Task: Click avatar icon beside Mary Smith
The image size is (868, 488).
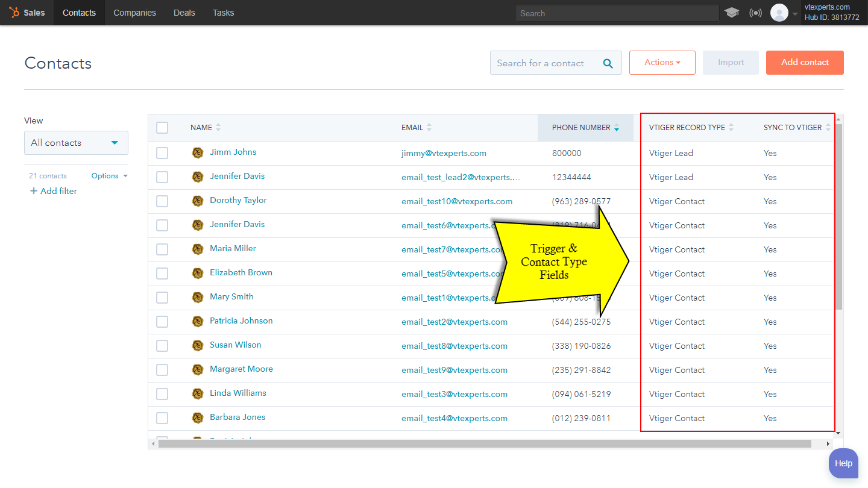Action: click(198, 298)
